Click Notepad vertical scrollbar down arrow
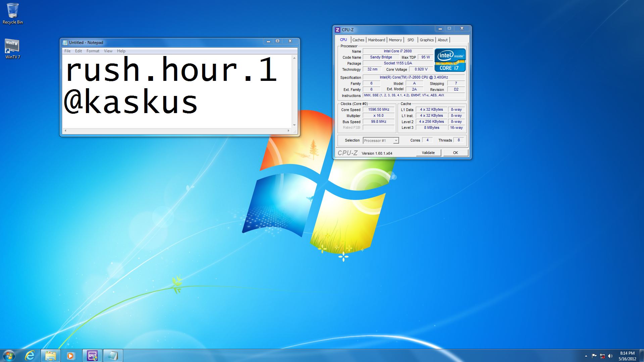Image resolution: width=644 pixels, height=362 pixels. point(294,125)
